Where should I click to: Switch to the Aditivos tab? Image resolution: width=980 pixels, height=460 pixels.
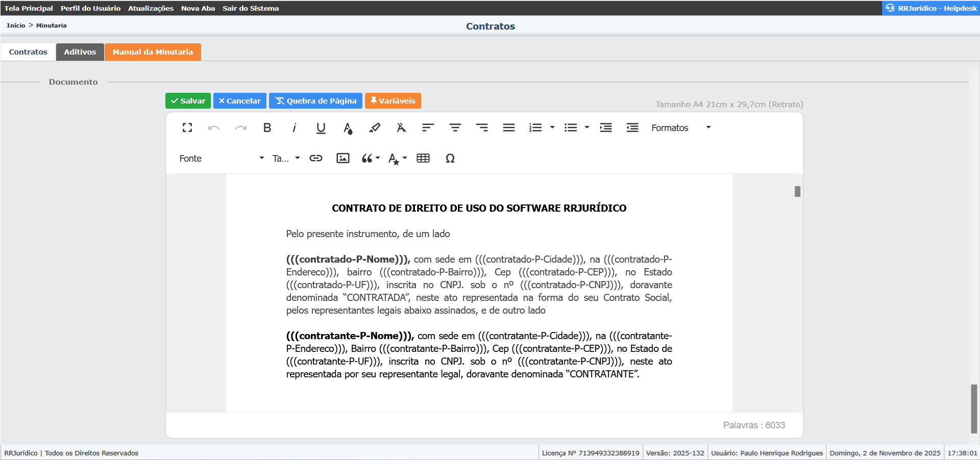click(80, 52)
